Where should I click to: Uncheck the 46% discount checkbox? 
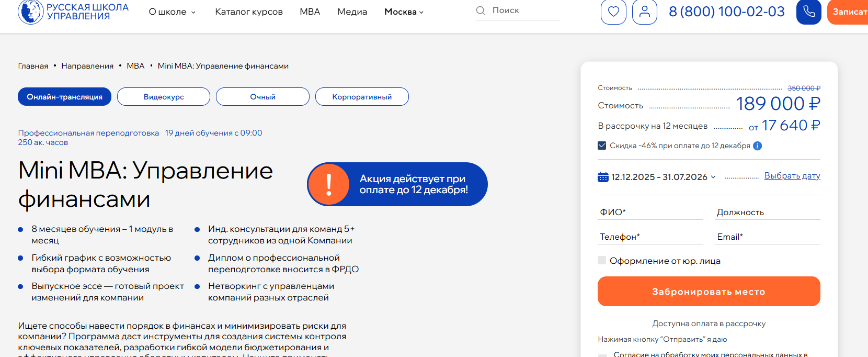[602, 146]
